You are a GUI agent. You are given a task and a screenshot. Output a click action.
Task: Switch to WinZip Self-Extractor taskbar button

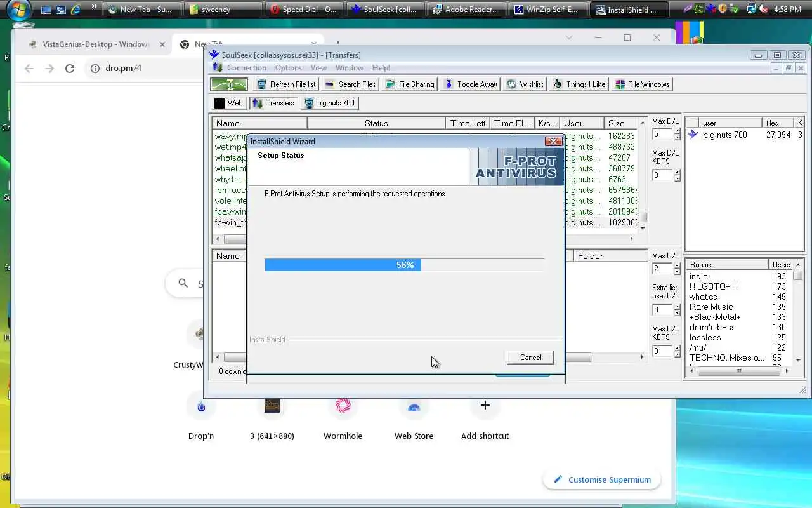548,10
